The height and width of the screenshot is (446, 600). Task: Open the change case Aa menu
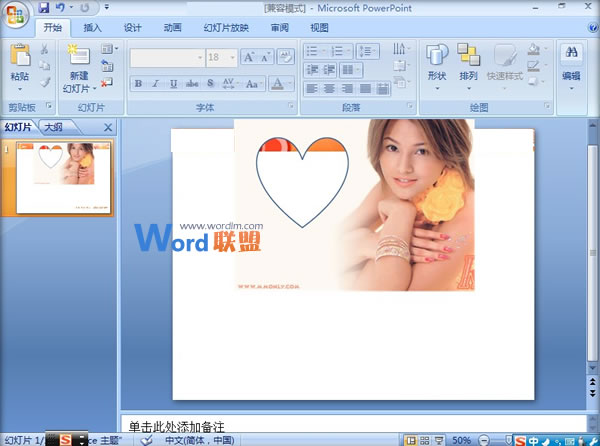[253, 83]
